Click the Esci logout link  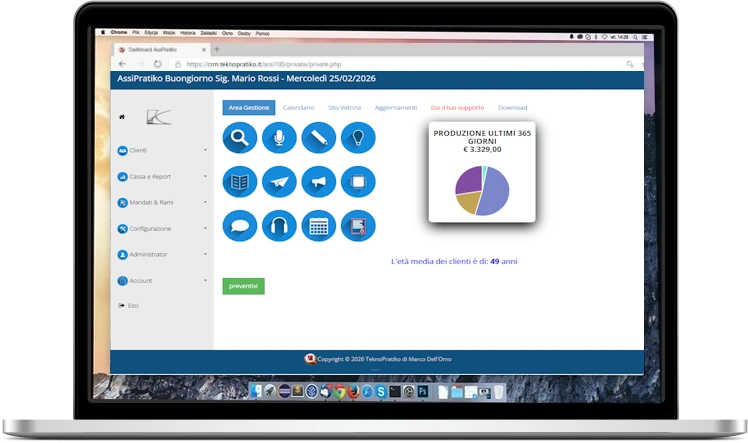[133, 306]
